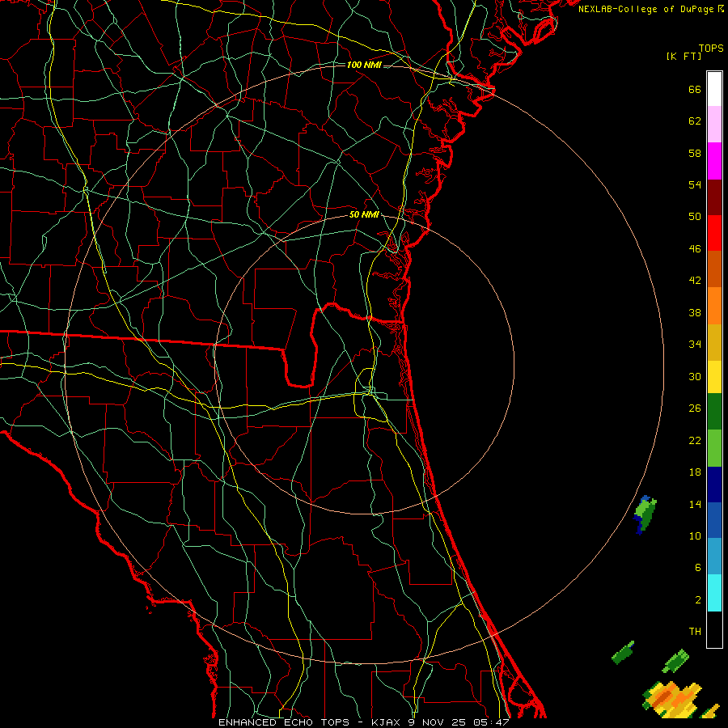
Task: Click the 05:47 timestamp in the caption
Action: 491,722
